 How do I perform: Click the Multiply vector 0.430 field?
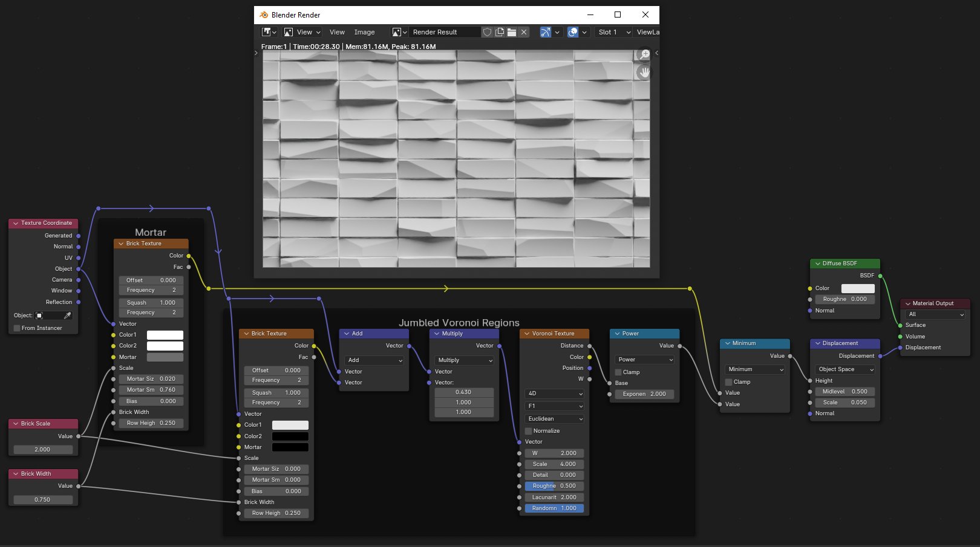pos(464,392)
